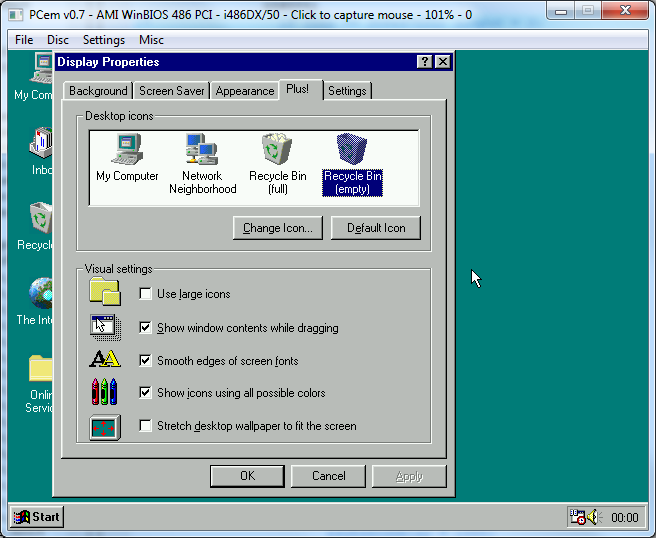Click the volume speaker tray icon
Viewport: 656px width, 538px height.
[x=594, y=517]
